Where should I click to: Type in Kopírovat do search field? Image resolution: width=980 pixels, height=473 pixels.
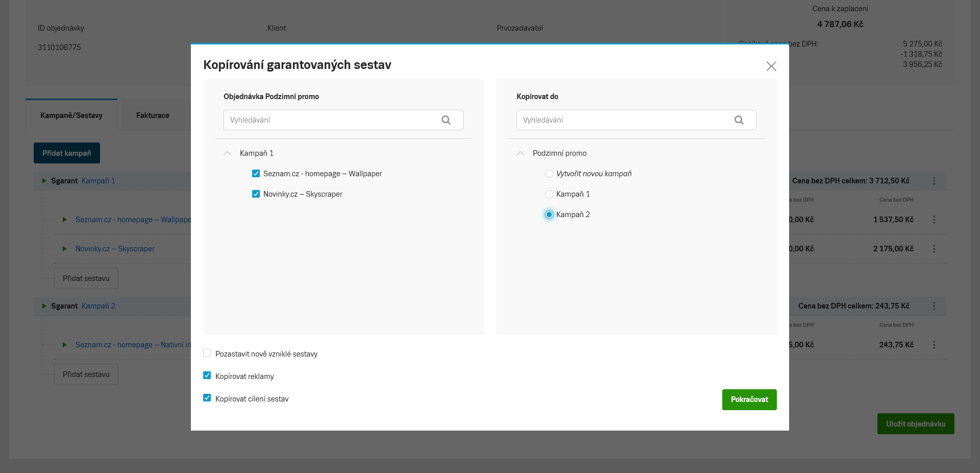point(623,120)
